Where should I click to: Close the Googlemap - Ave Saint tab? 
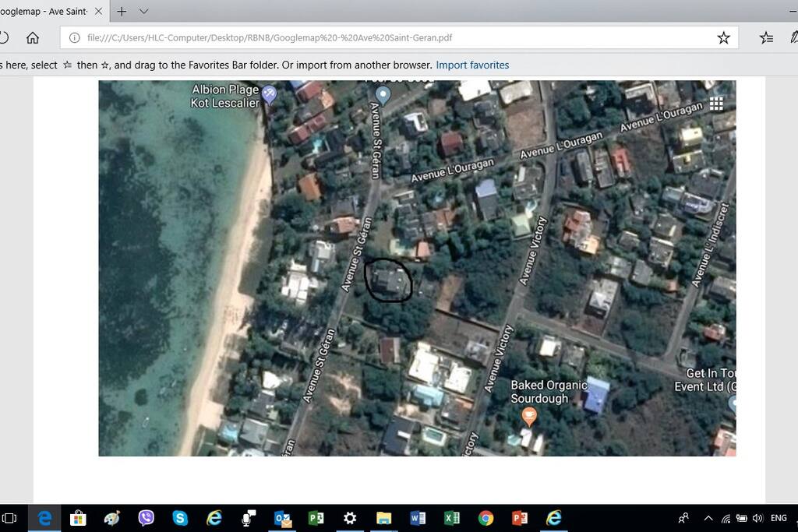point(99,11)
